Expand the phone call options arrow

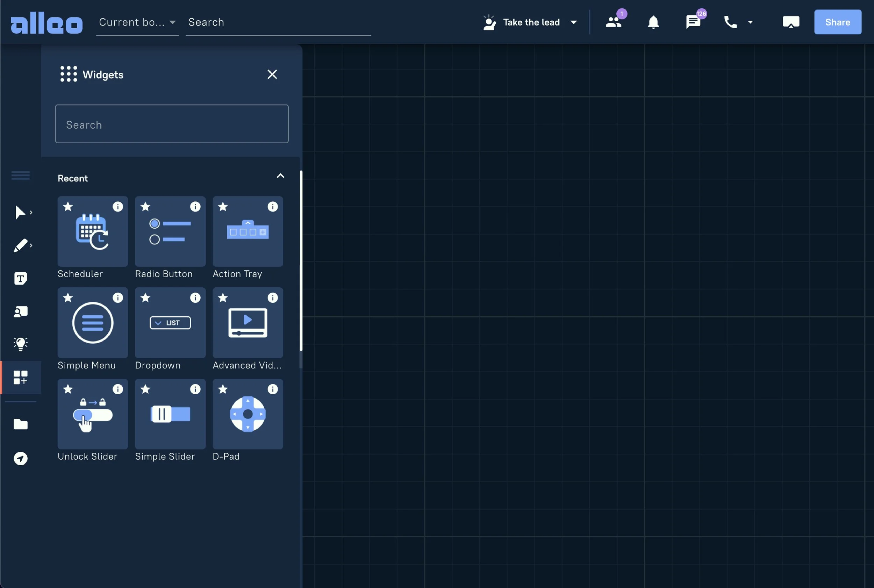751,22
